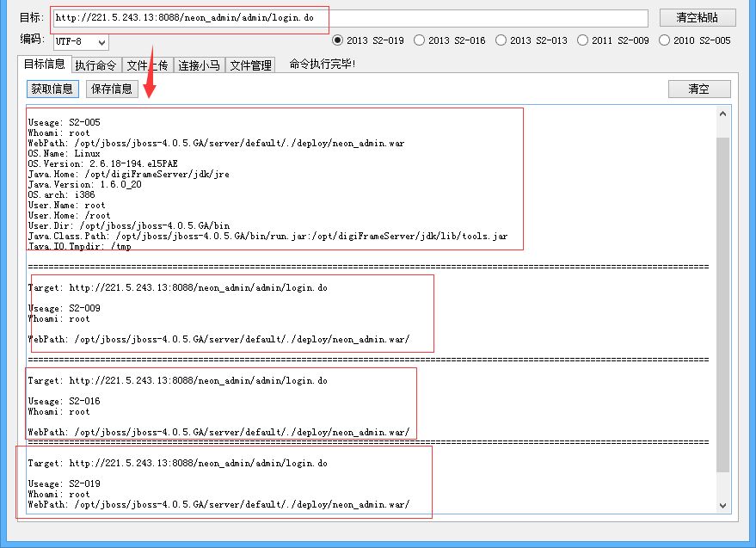Open the 编码 UTF-8 dropdown

pyautogui.click(x=81, y=42)
